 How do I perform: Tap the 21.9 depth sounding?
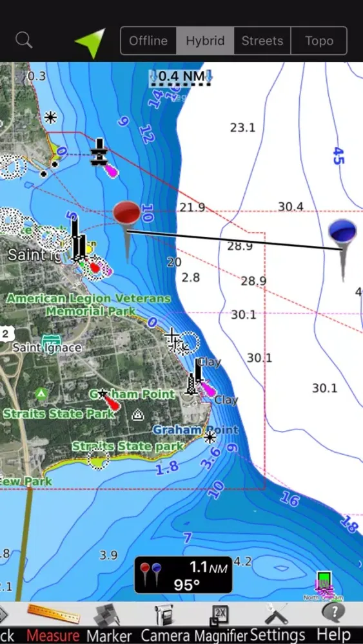(x=192, y=207)
